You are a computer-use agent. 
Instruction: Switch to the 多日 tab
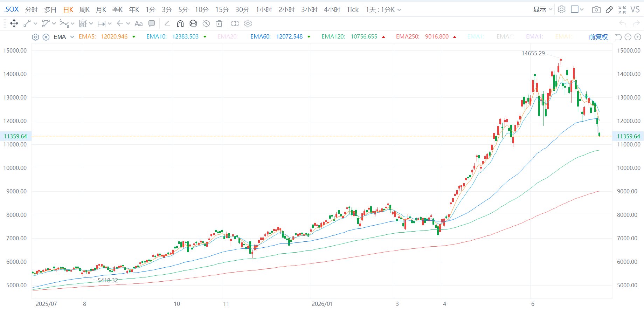tap(50, 10)
